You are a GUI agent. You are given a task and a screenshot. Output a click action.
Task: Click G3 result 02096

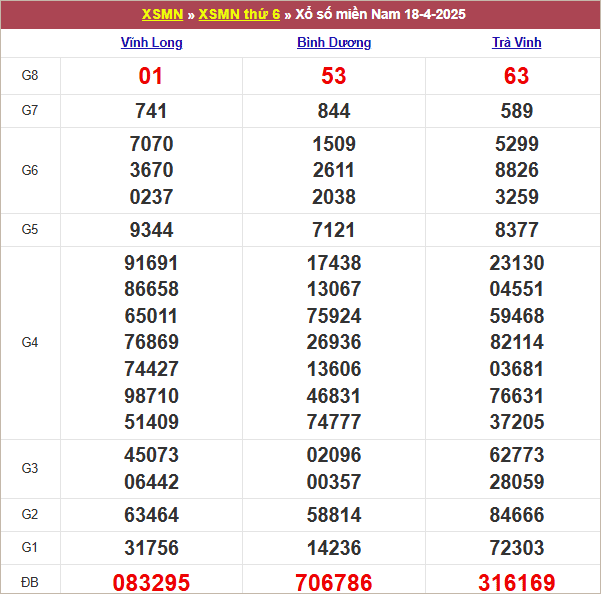(334, 456)
